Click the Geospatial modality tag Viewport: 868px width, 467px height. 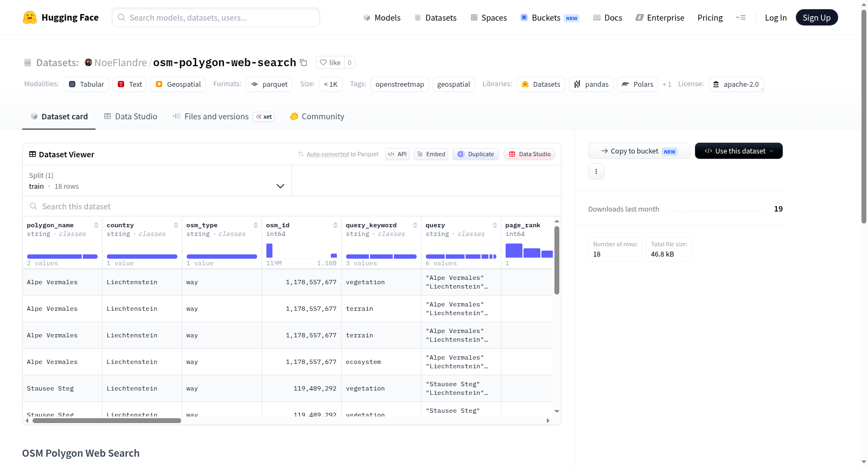coord(178,84)
